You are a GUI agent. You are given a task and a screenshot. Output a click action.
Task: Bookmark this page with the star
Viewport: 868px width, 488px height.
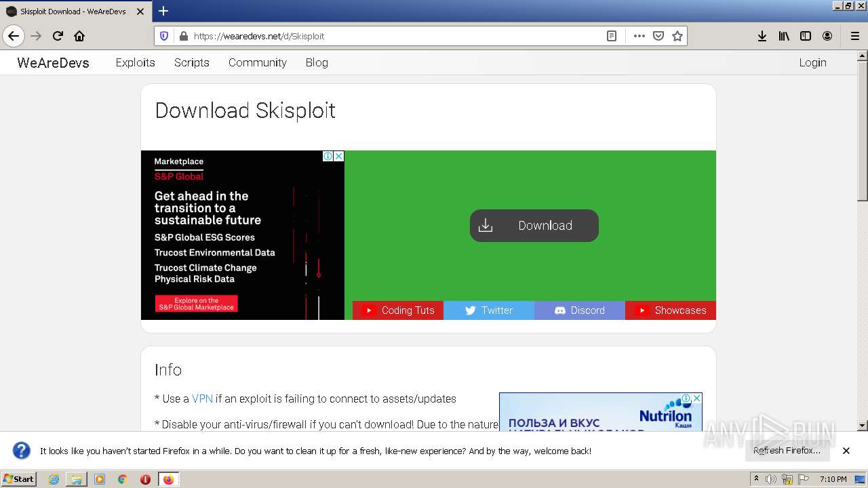click(677, 36)
